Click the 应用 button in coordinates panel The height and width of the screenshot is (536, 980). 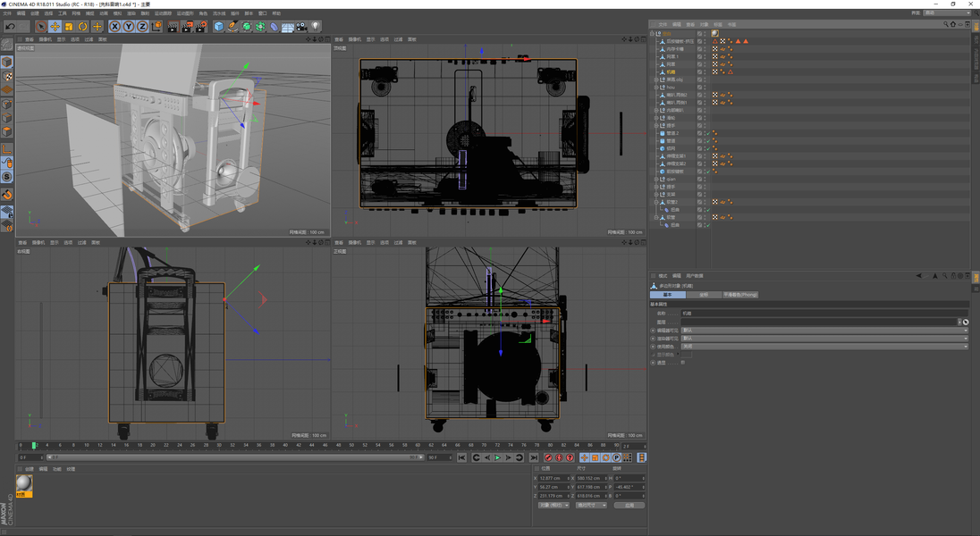pyautogui.click(x=629, y=505)
